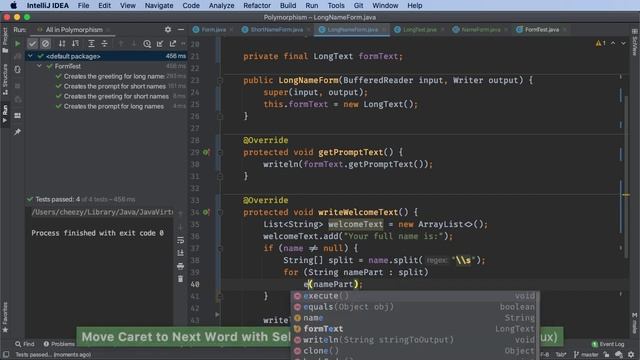640x360 pixels.
Task: Click override gutter icon on line 34
Action: tap(207, 212)
